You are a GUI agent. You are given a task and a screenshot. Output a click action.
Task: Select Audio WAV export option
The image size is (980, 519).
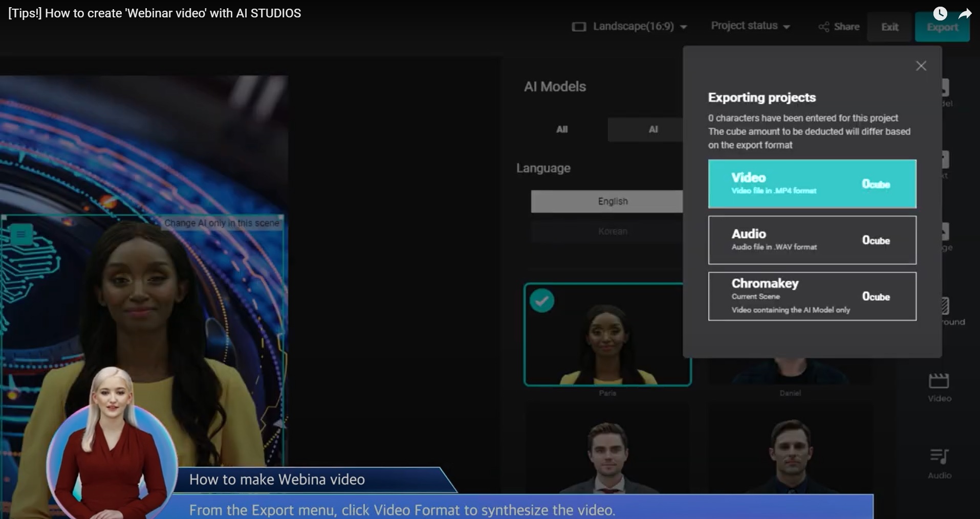(812, 240)
